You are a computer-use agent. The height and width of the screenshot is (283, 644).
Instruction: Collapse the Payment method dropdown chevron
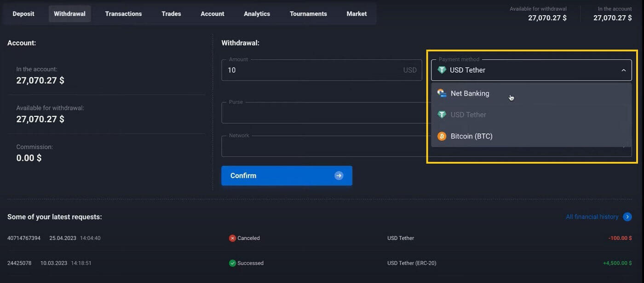[623, 70]
